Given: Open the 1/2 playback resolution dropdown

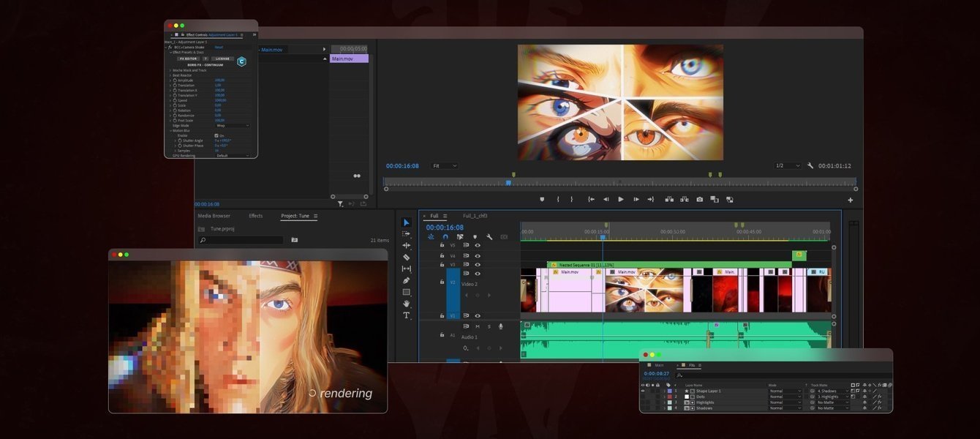Looking at the screenshot, I should tap(787, 166).
